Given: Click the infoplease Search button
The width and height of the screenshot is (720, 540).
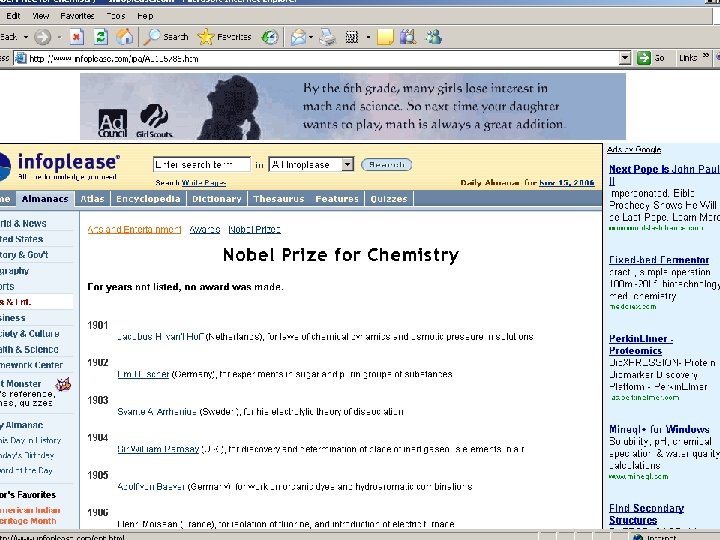Looking at the screenshot, I should coord(387,164).
